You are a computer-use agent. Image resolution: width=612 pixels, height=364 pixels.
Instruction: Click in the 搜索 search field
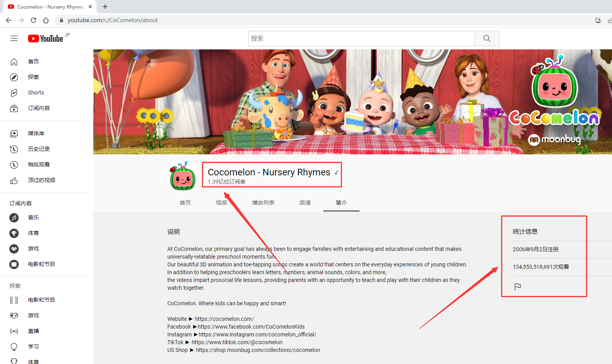[x=361, y=38]
